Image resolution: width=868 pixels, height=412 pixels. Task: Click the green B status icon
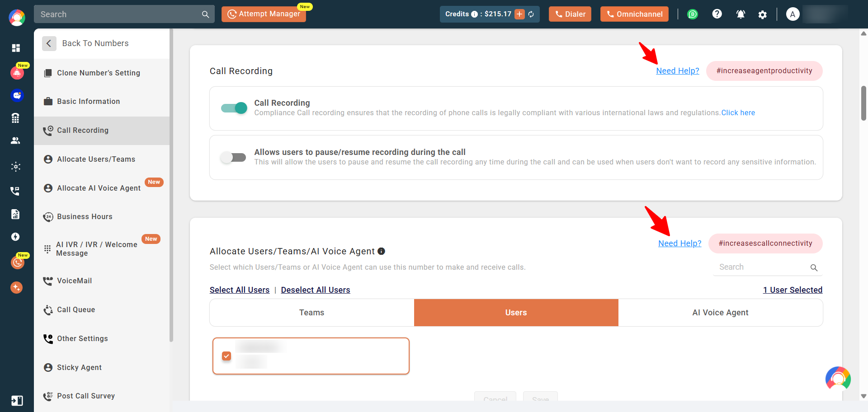click(x=692, y=14)
